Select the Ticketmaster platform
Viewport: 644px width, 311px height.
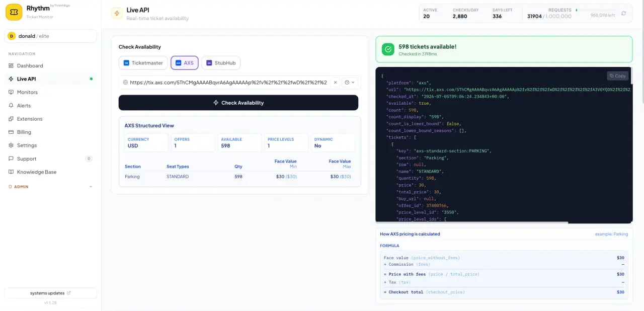click(143, 63)
